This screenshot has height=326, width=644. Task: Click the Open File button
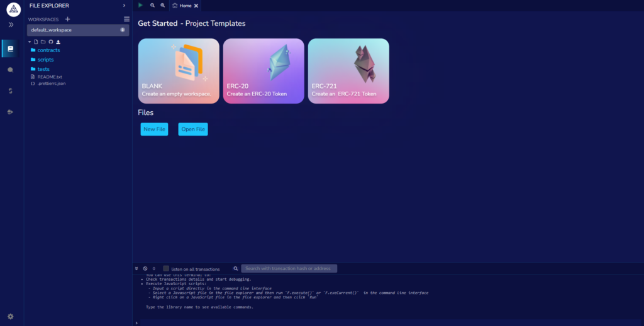tap(193, 129)
